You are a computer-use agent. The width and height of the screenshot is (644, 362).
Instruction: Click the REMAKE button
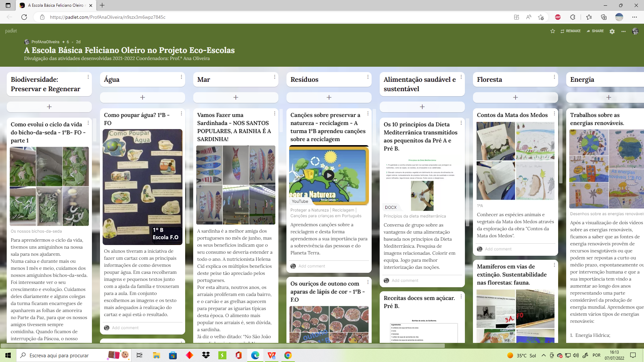point(571,31)
